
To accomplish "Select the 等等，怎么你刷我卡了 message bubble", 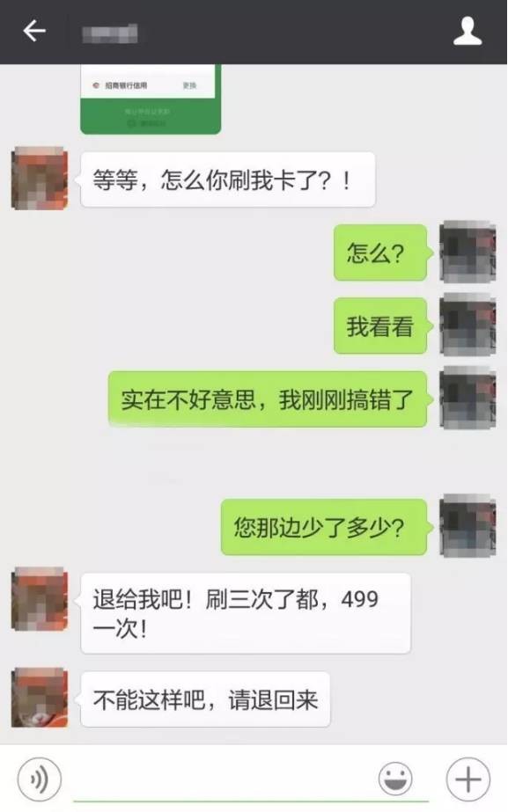I will coord(228,179).
